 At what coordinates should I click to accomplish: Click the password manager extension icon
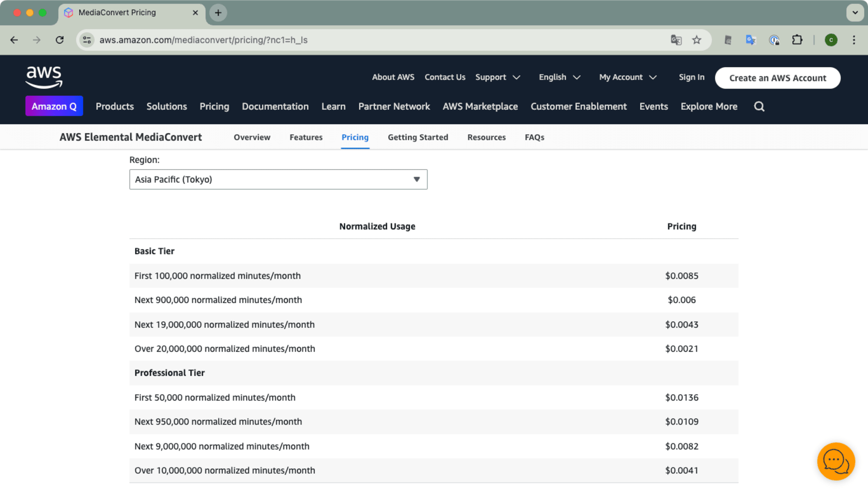click(x=774, y=40)
